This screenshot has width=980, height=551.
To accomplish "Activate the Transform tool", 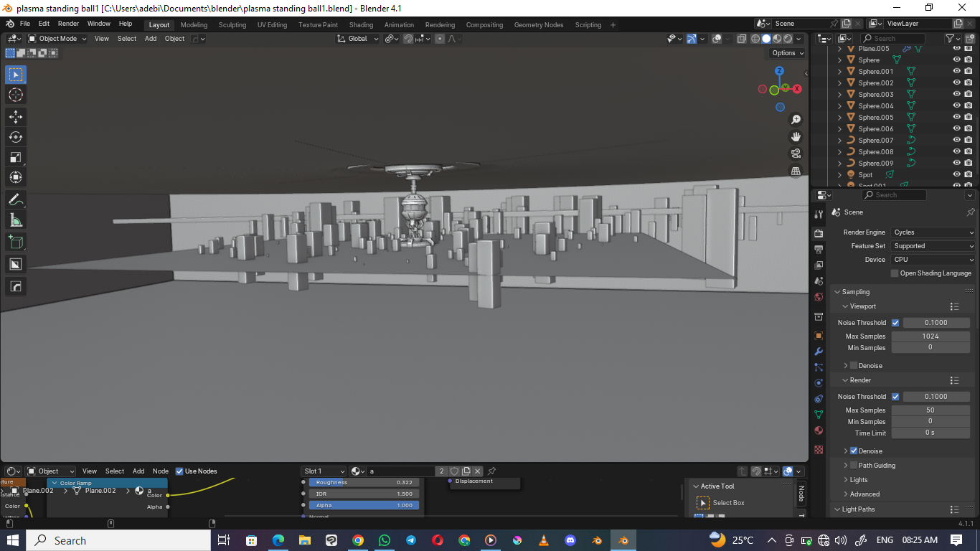I will [x=16, y=177].
